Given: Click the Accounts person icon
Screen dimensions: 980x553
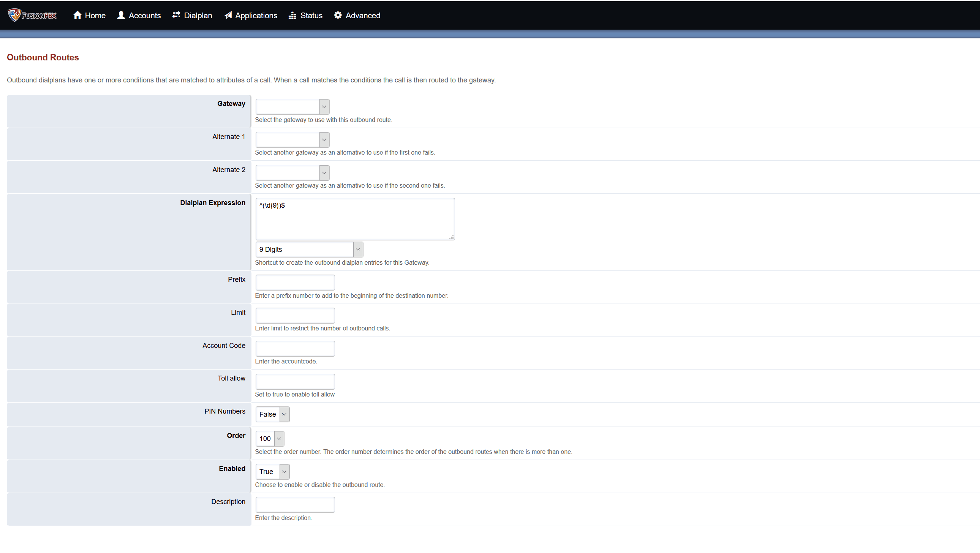Looking at the screenshot, I should 121,15.
